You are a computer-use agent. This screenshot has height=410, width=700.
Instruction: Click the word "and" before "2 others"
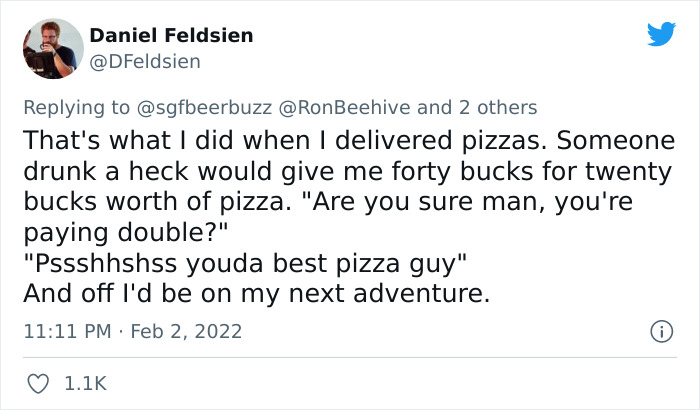[434, 107]
